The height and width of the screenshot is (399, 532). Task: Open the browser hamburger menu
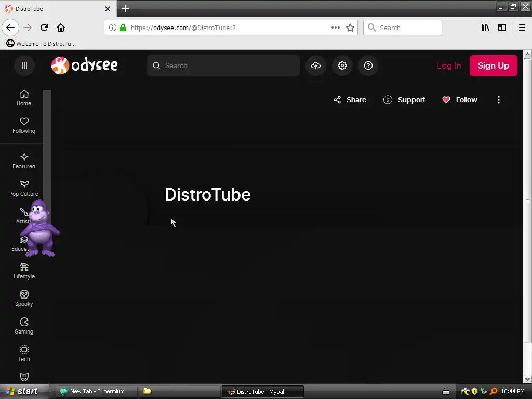tap(522, 28)
